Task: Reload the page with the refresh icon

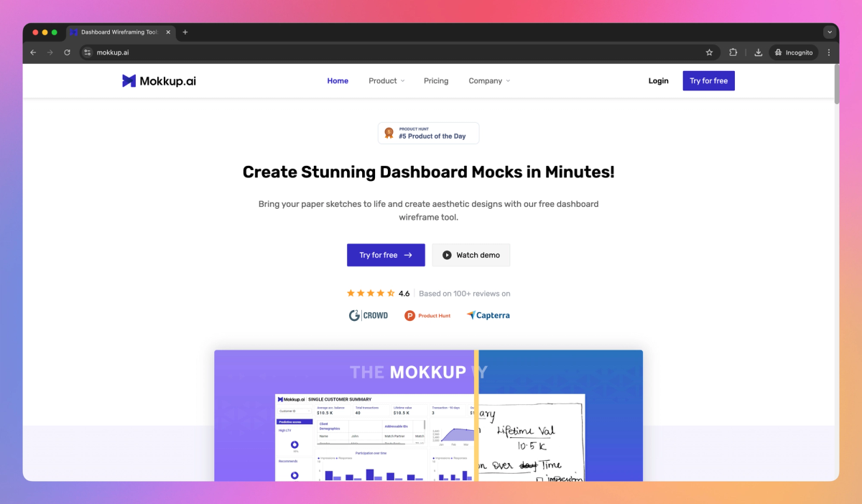Action: 68,52
